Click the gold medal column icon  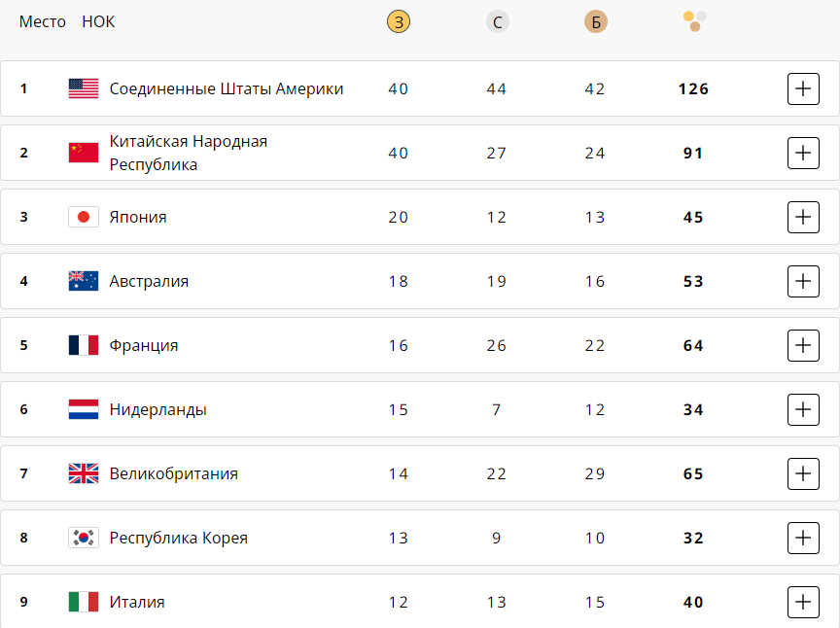[399, 22]
